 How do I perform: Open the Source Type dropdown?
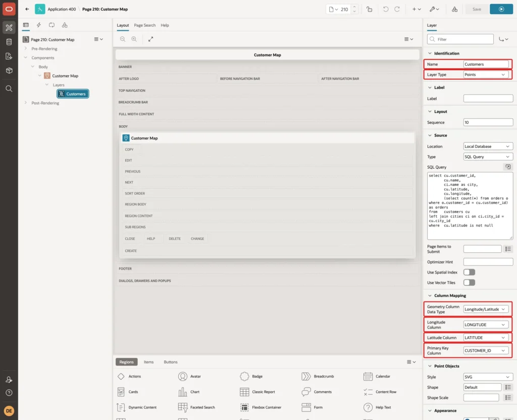(x=488, y=156)
